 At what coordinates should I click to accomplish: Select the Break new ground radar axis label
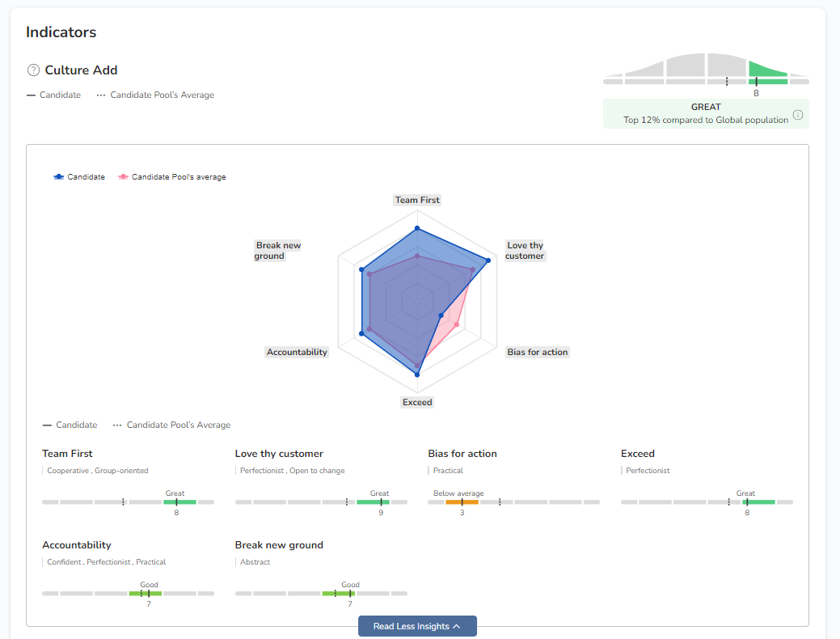[x=277, y=251]
